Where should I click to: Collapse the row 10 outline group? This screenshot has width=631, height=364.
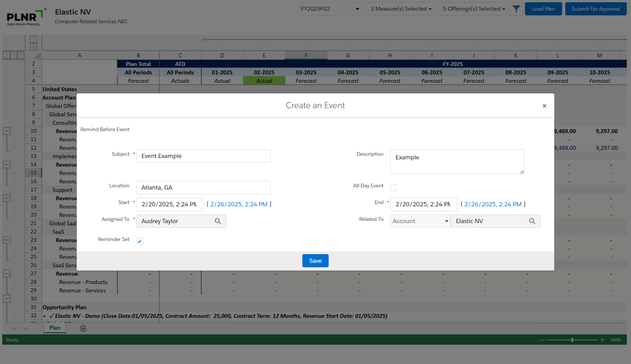pos(7,131)
